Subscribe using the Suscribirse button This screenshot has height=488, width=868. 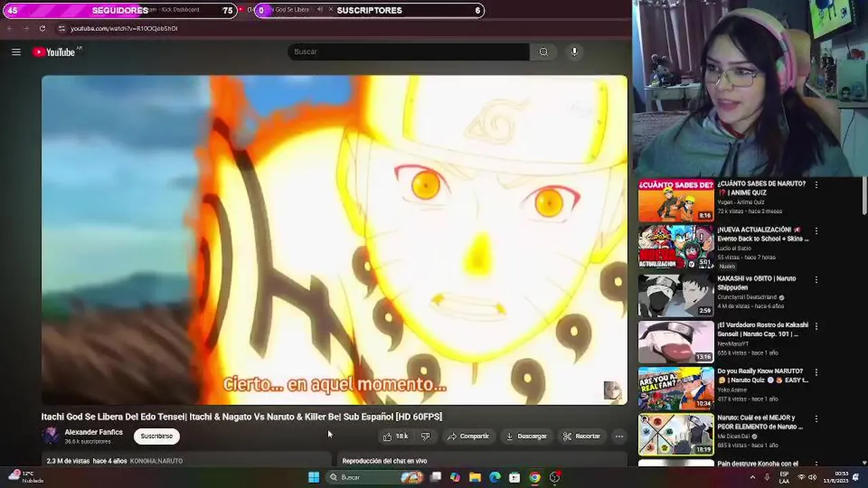pos(157,436)
